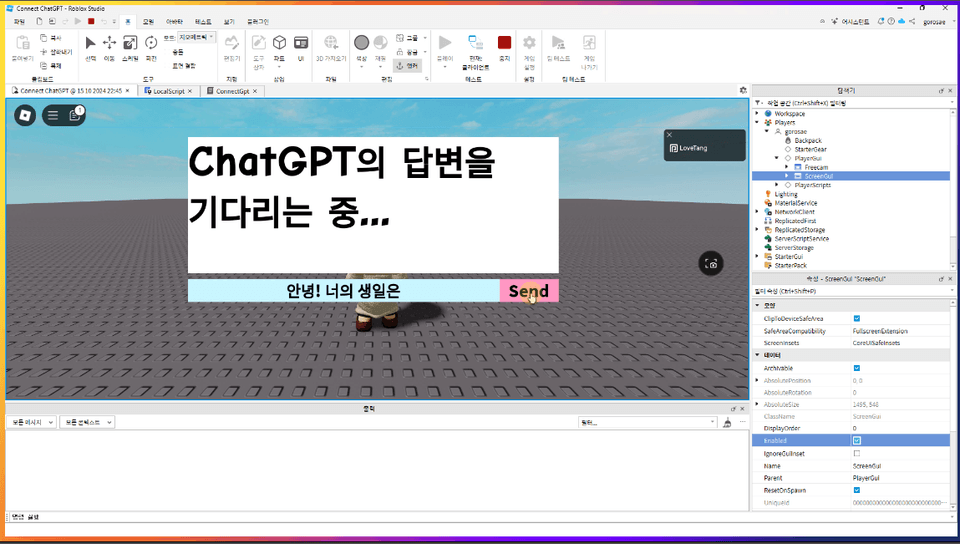The width and height of the screenshot is (960, 544).
Task: Switch to current Client view icon
Action: point(475,42)
